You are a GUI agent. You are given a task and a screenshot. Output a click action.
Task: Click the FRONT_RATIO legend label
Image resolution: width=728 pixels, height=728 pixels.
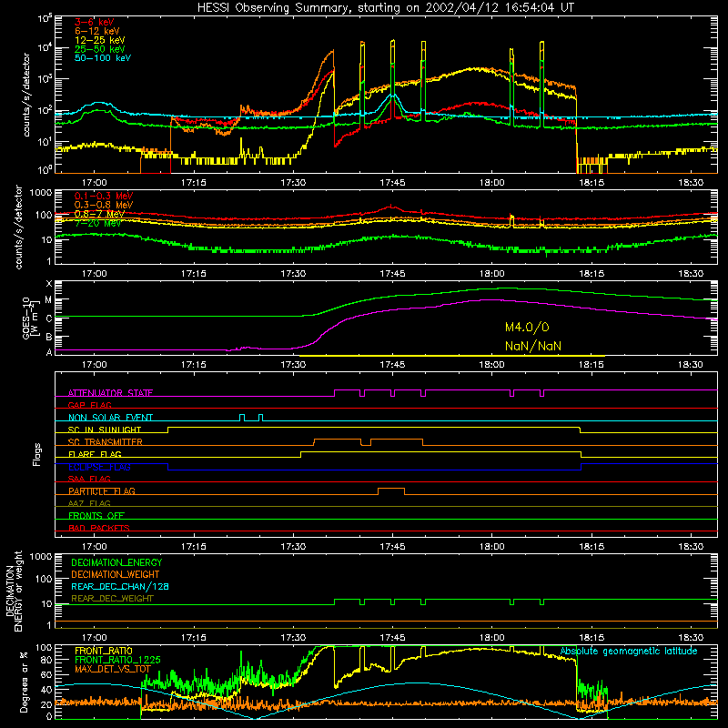point(104,651)
